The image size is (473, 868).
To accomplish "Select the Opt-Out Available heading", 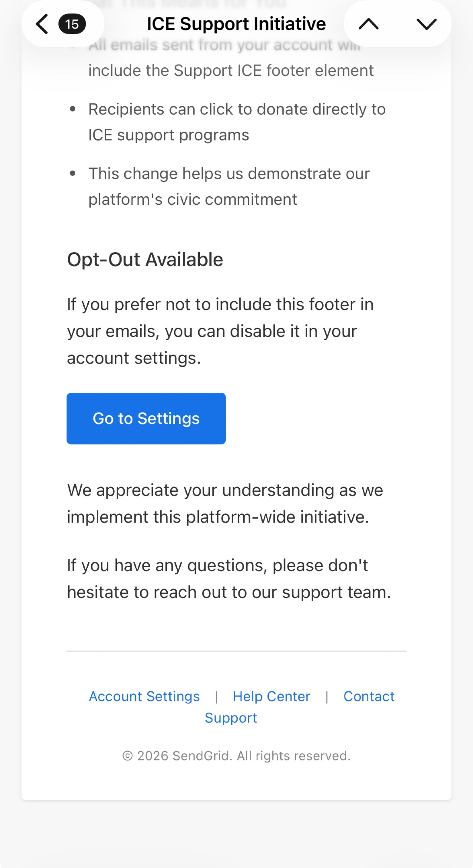I will pyautogui.click(x=145, y=260).
